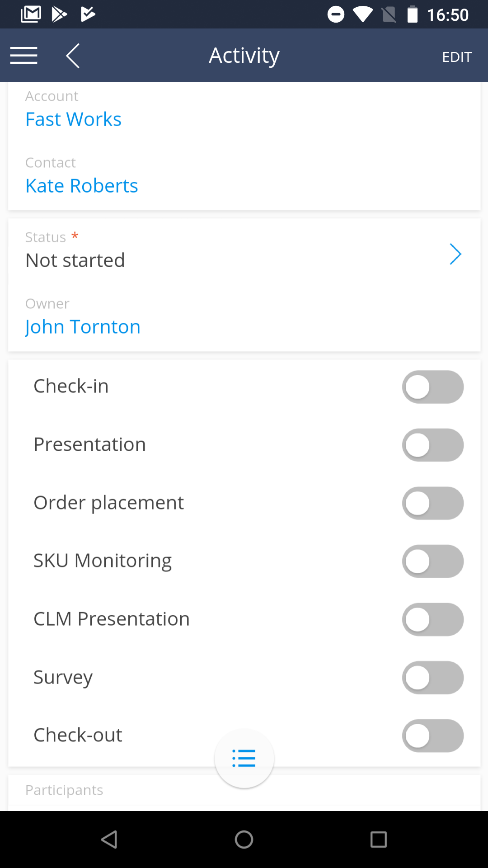Expand Status options chevron
The image size is (488, 868).
(455, 254)
